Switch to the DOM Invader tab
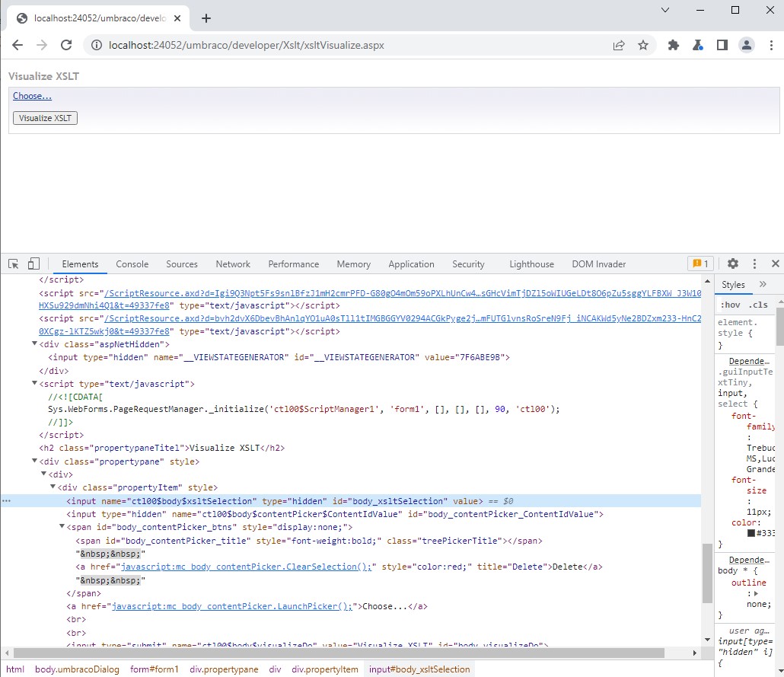Image resolution: width=784 pixels, height=677 pixels. pyautogui.click(x=598, y=264)
